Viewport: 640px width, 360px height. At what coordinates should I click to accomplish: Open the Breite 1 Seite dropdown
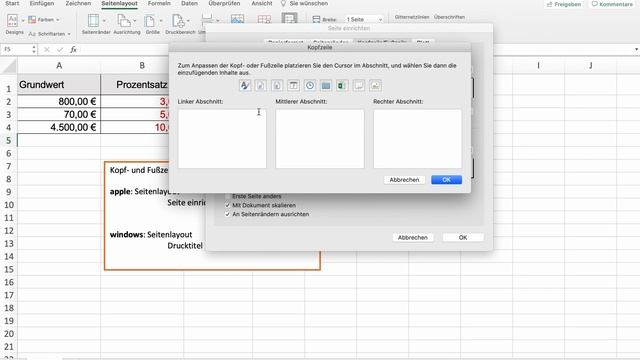pyautogui.click(x=364, y=20)
